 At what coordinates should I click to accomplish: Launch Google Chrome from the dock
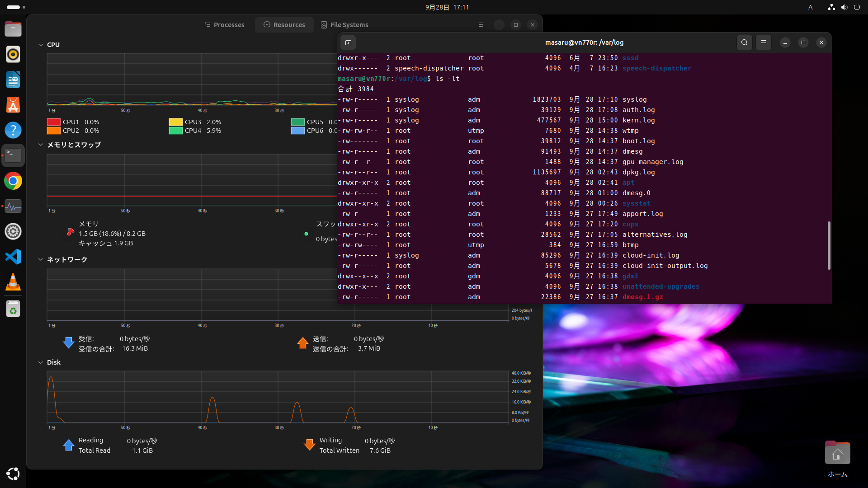13,181
